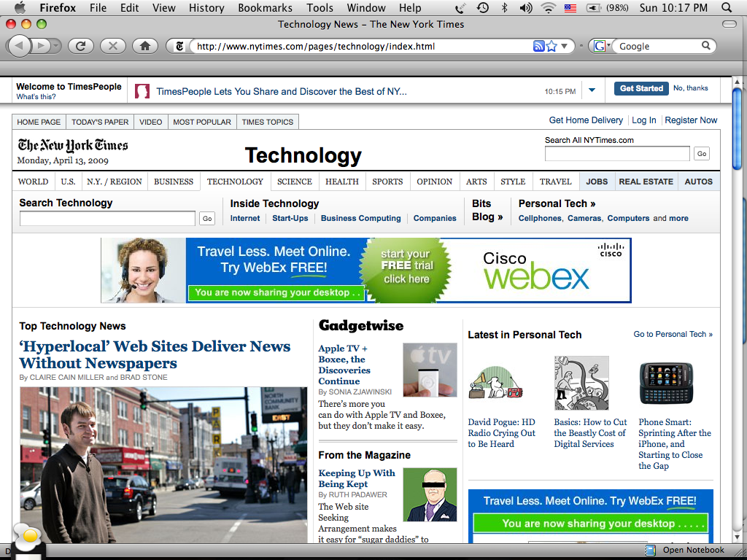Go back with the Back arrow button
This screenshot has width=747, height=560.
[x=20, y=46]
